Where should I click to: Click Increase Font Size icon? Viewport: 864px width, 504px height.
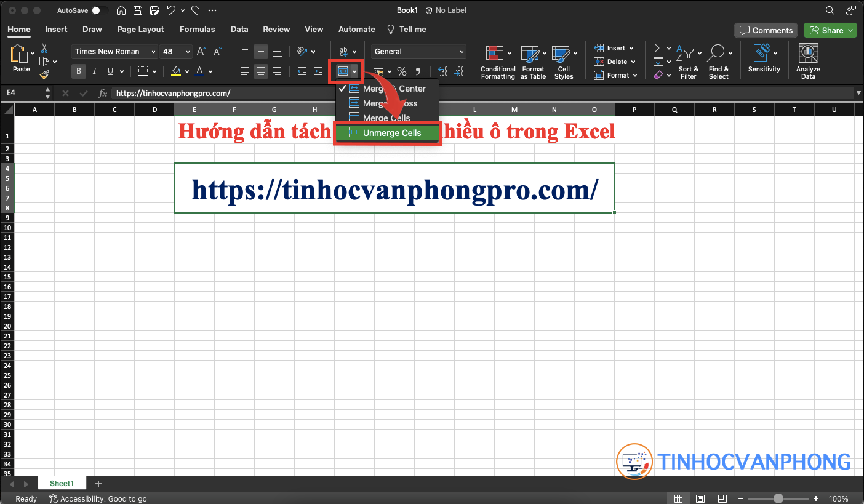tap(201, 52)
